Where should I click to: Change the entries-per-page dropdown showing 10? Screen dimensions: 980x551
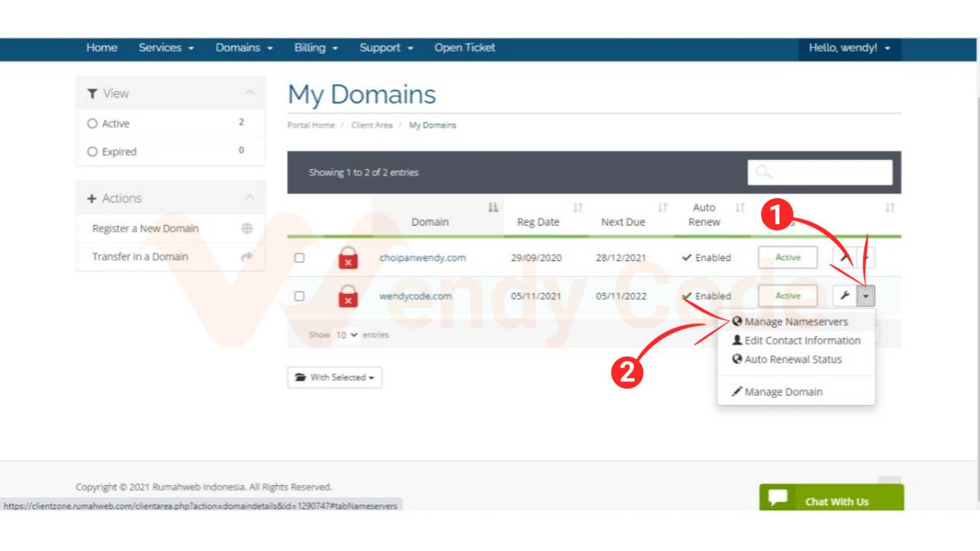(x=347, y=335)
